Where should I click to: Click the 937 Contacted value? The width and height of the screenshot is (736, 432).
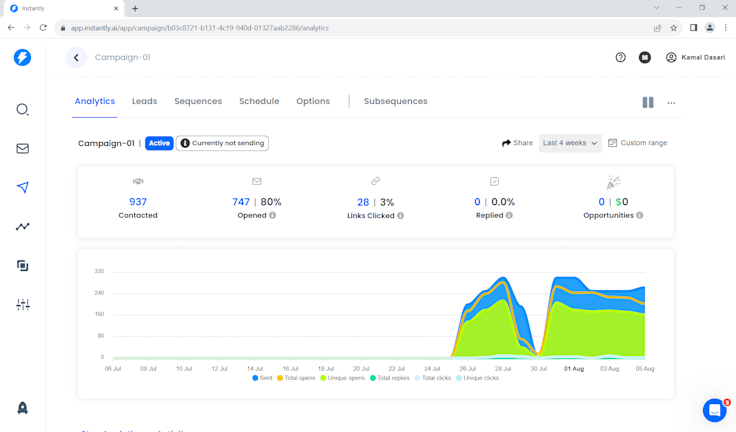tap(138, 202)
